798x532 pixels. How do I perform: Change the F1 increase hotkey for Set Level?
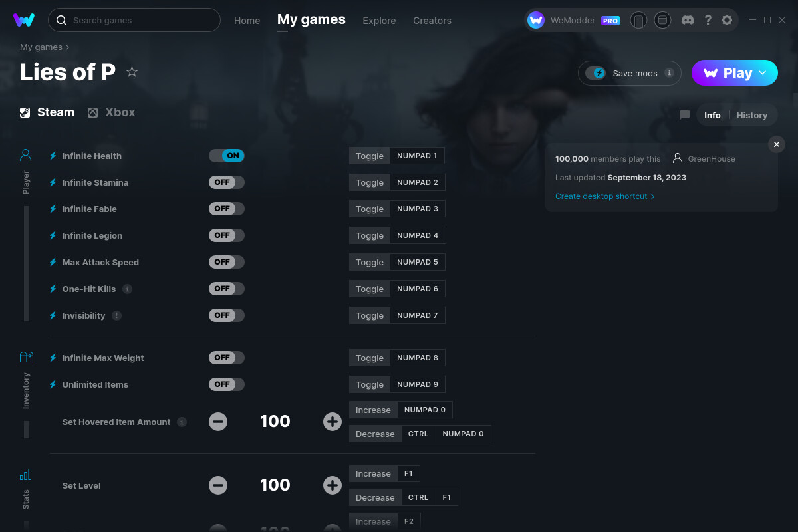pos(408,473)
